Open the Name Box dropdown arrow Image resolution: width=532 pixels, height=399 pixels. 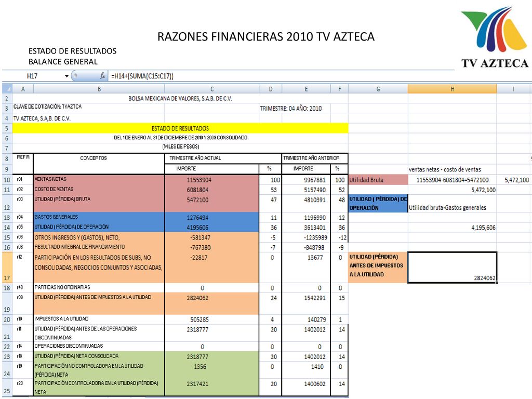(x=66, y=76)
